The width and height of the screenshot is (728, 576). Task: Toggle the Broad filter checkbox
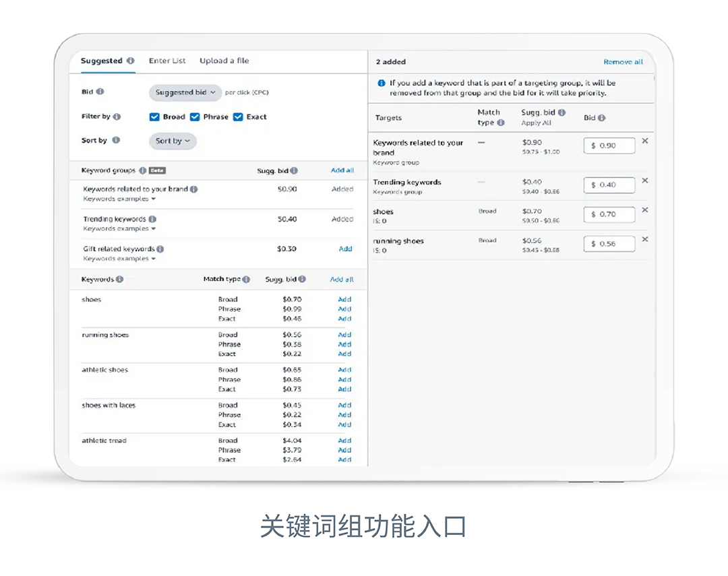(154, 117)
